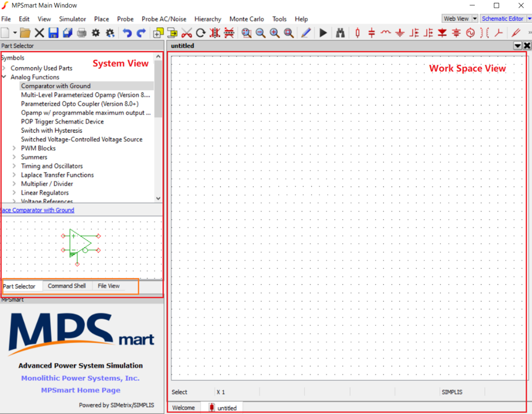This screenshot has width=532, height=414.
Task: Zoom out of the schematic
Action: pyautogui.click(x=261, y=33)
